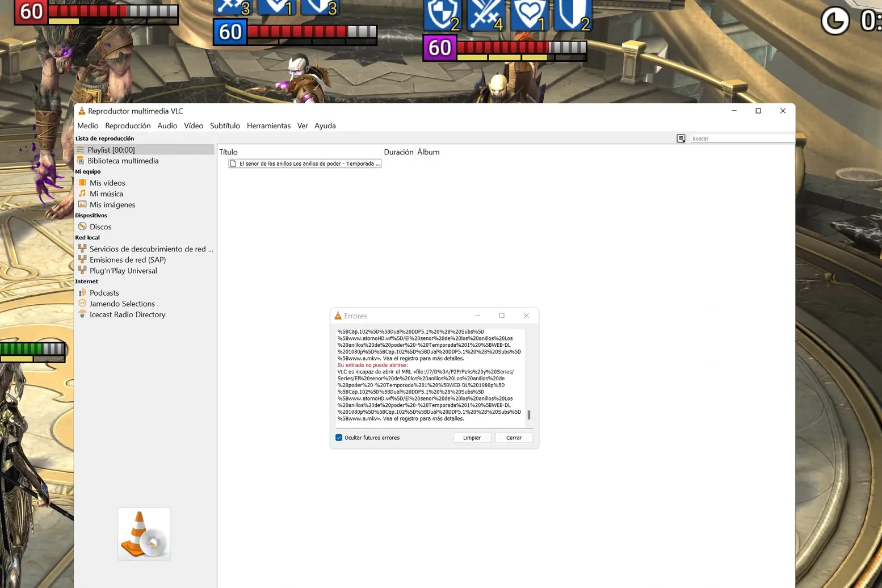Click the Buscar search field

click(x=742, y=138)
